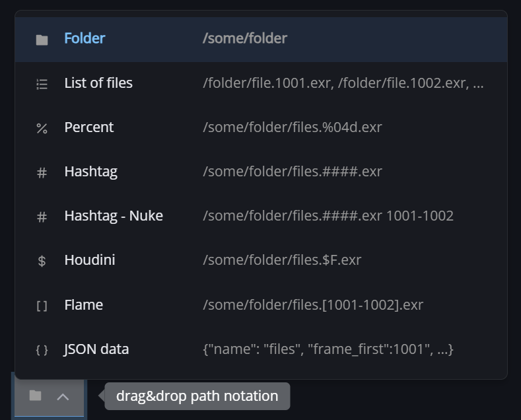The image size is (521, 420).
Task: Click the square brackets icon for Flame
Action: (x=42, y=306)
